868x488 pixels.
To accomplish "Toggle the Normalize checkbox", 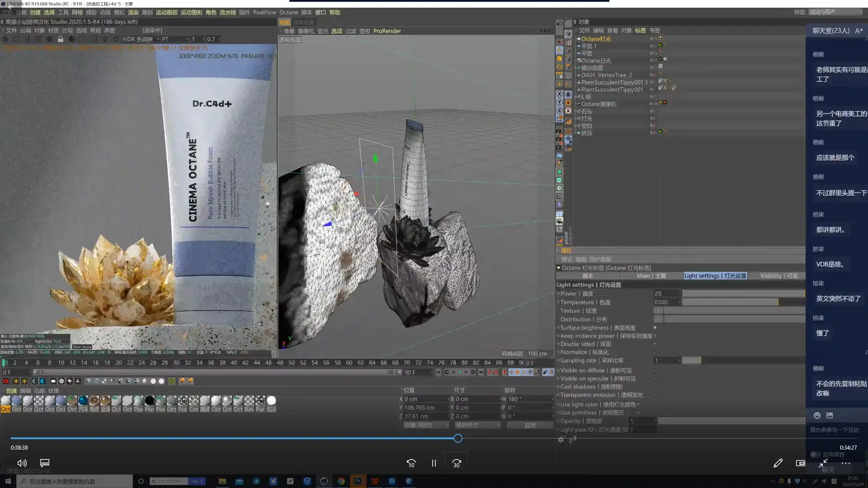I will [x=655, y=352].
